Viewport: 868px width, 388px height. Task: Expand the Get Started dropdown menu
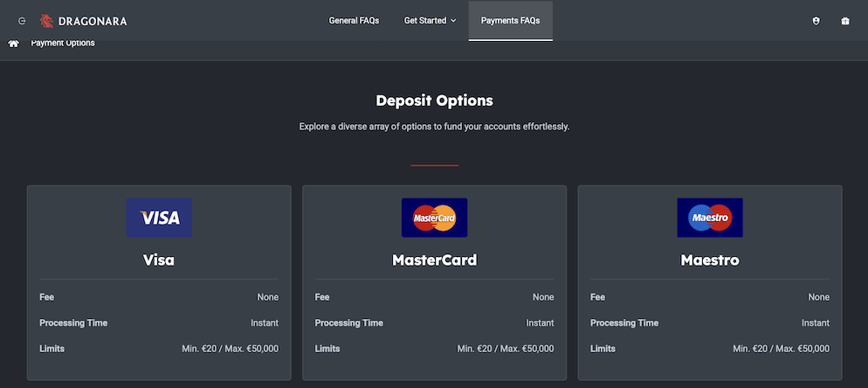430,21
